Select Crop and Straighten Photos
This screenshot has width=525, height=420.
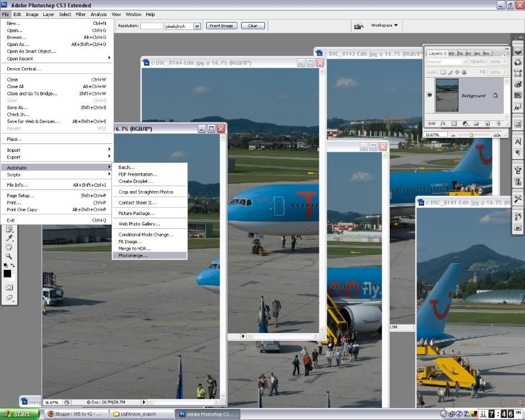coord(150,192)
